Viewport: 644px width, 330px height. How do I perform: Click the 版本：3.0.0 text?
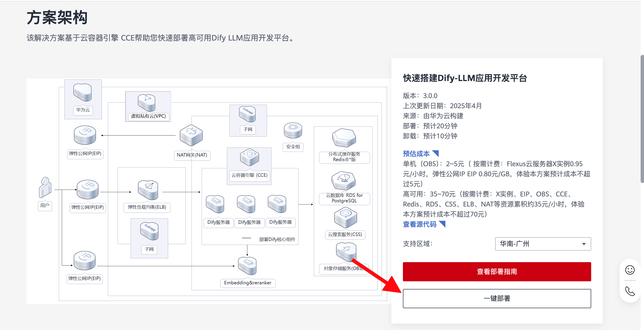pos(420,96)
